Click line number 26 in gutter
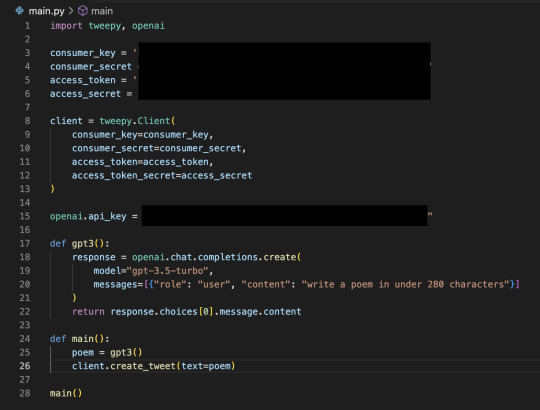Screen dimensions: 540x410 tap(25, 366)
